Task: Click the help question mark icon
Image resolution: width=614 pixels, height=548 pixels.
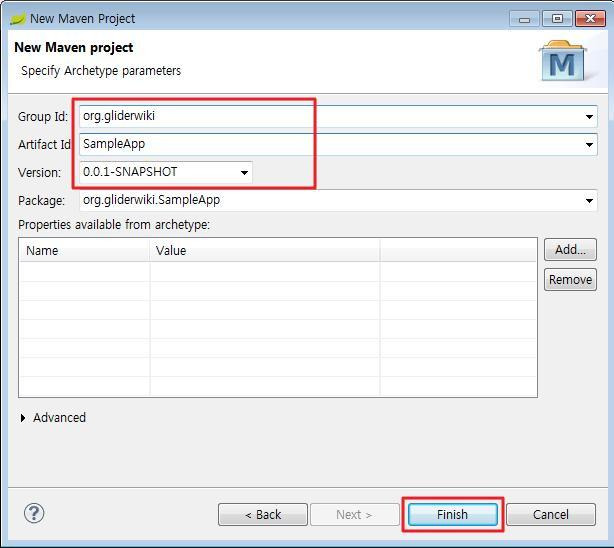Action: coord(34,513)
